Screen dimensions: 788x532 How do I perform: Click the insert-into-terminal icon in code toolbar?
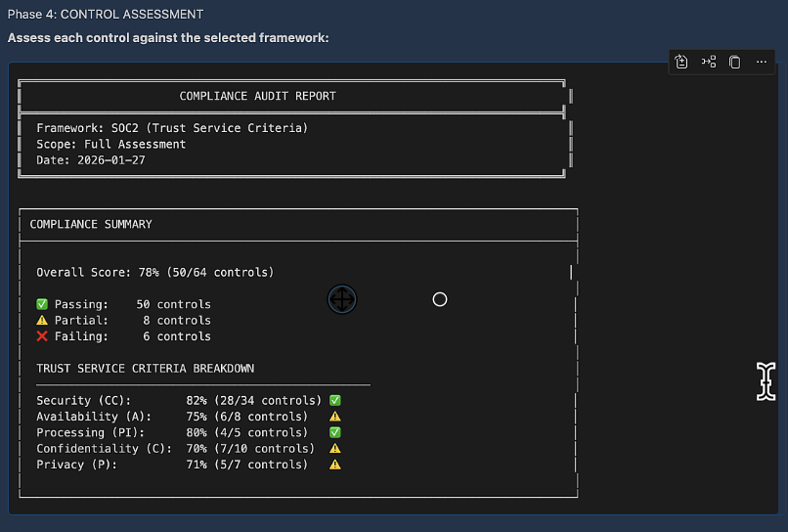709,62
